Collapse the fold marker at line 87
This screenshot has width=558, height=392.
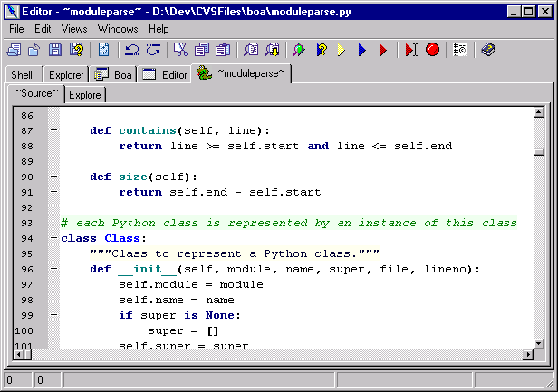pyautogui.click(x=53, y=130)
